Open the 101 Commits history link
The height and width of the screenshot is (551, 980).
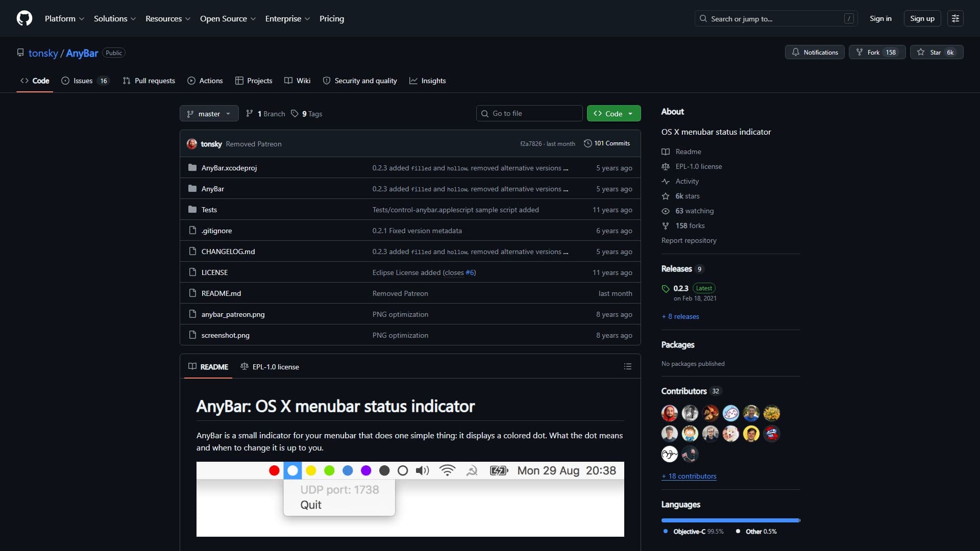607,143
